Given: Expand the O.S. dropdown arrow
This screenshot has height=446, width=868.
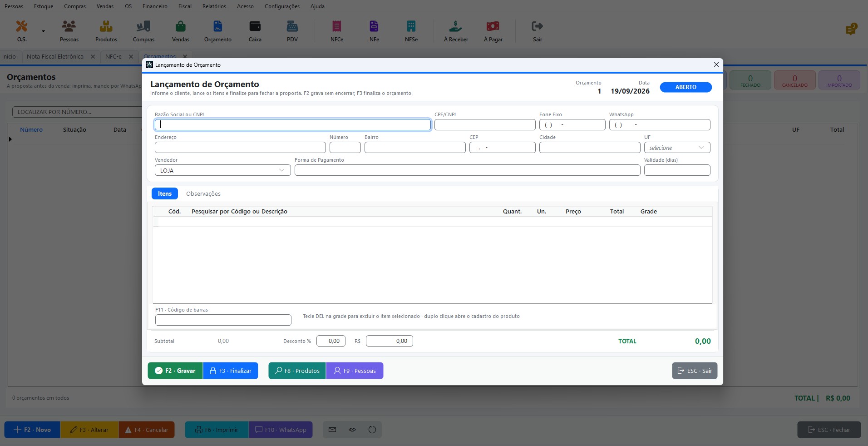Looking at the screenshot, I should pos(44,31).
